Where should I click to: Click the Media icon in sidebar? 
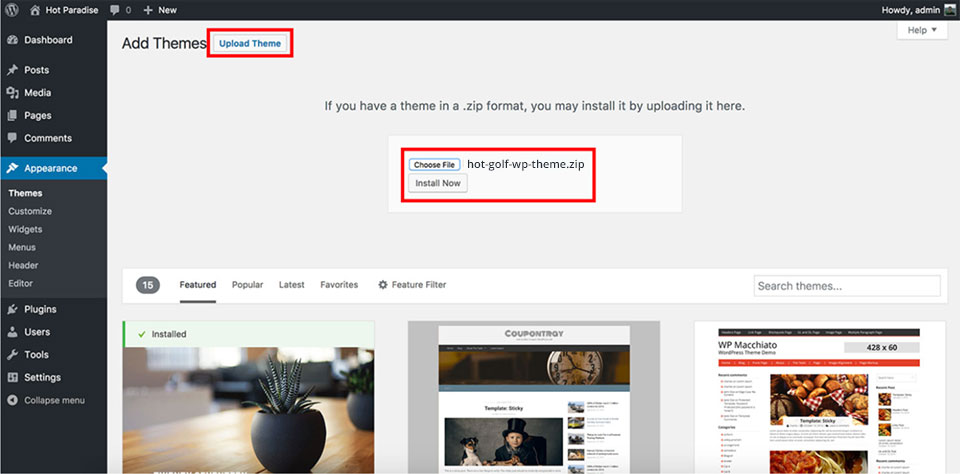12,92
